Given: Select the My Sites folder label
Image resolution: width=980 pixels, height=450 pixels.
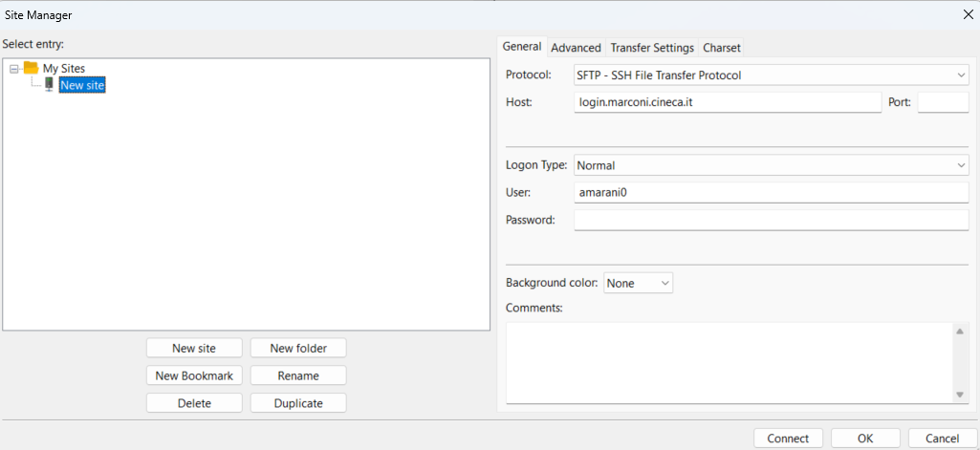Looking at the screenshot, I should coord(64,68).
